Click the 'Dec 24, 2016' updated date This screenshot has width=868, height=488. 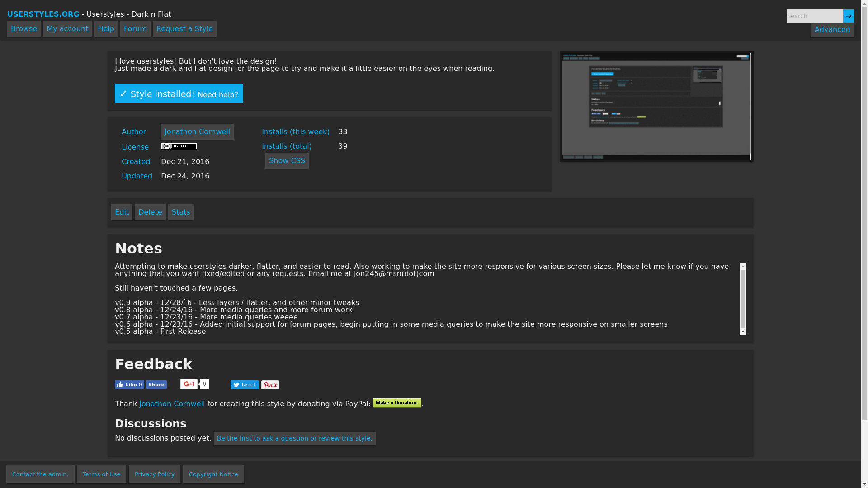185,176
